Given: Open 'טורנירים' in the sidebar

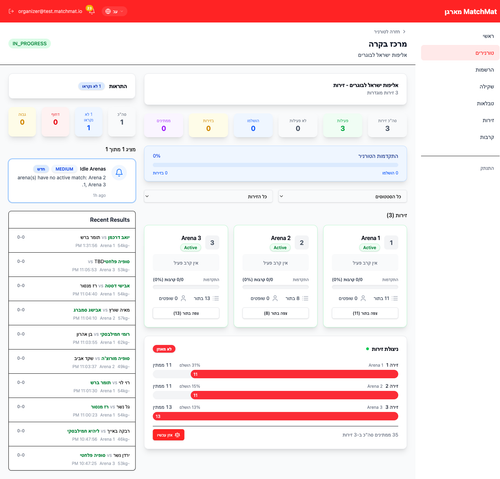Looking at the screenshot, I should [x=460, y=53].
